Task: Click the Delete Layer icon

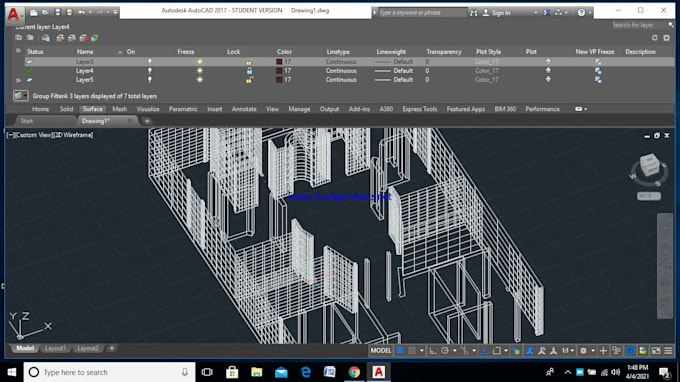Action: click(x=83, y=38)
